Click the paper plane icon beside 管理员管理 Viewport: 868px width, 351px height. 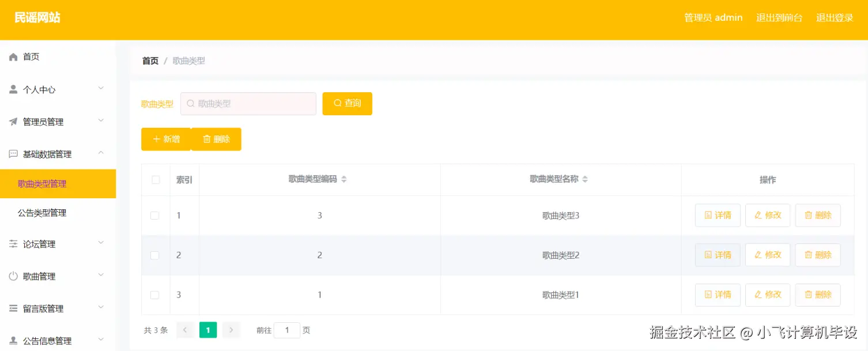click(x=13, y=122)
